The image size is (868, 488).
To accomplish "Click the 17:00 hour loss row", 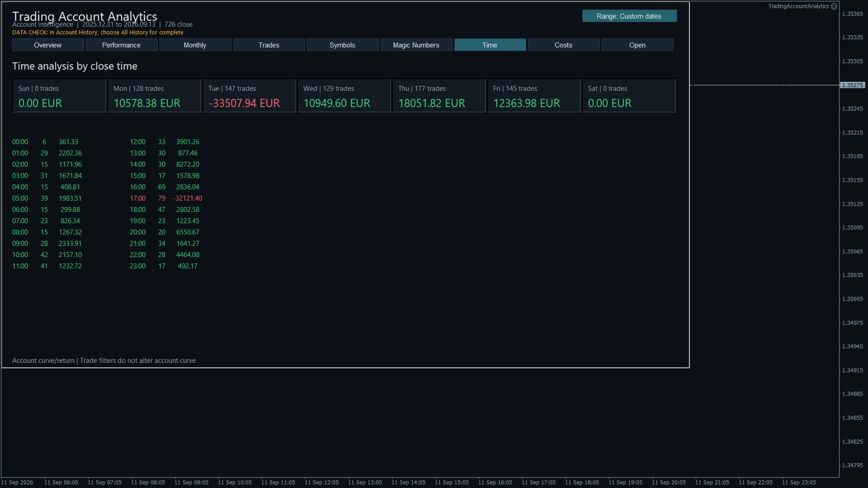I will [x=166, y=198].
